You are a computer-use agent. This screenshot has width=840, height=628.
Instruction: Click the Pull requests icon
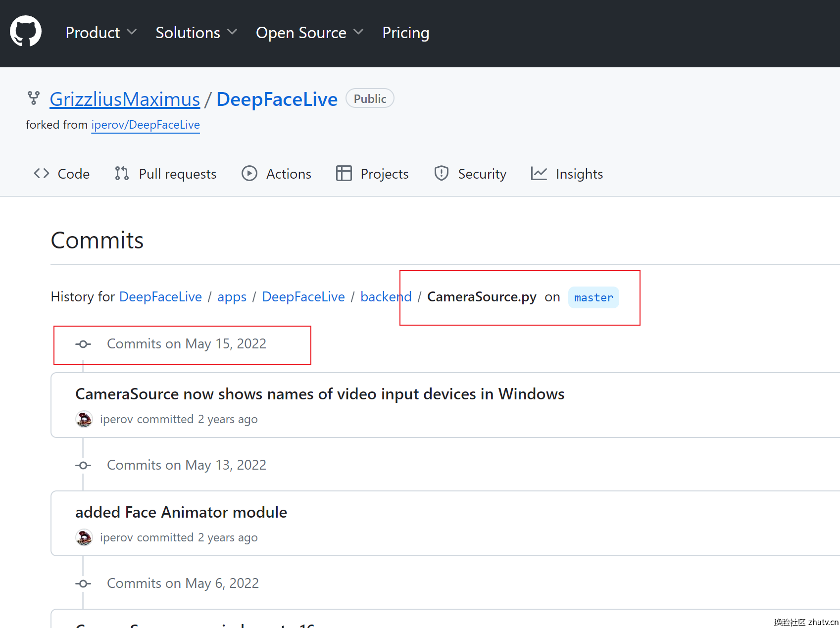coord(122,173)
